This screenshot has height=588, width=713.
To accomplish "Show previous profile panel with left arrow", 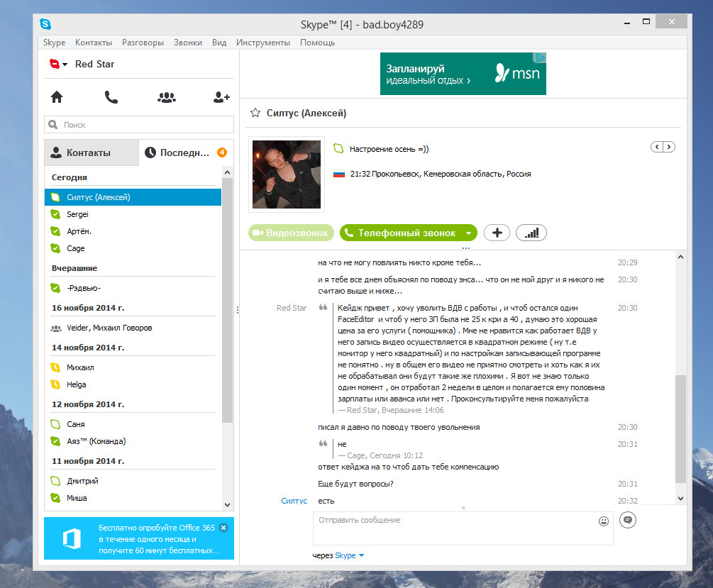I will [x=657, y=147].
